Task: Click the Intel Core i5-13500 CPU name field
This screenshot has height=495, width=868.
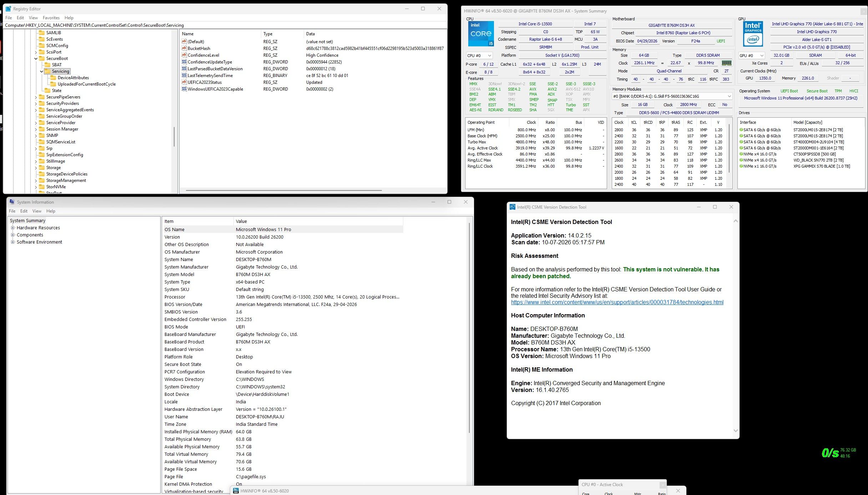Action: (535, 24)
